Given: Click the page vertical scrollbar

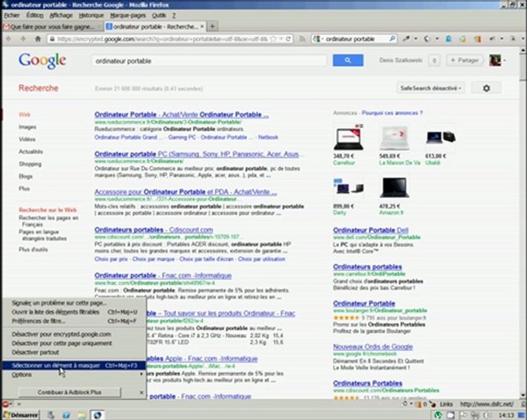Looking at the screenshot, I should click(523, 223).
